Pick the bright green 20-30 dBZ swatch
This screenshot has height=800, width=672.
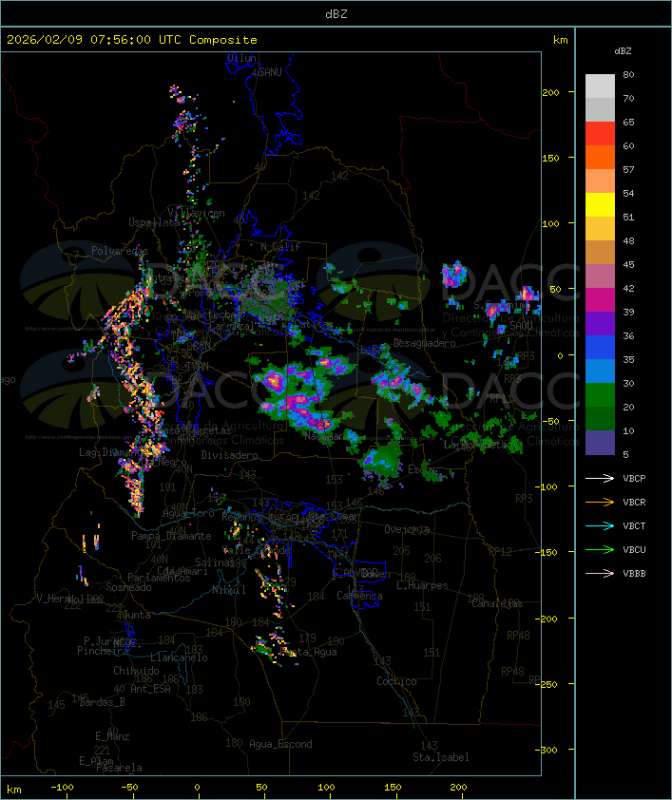[600, 395]
